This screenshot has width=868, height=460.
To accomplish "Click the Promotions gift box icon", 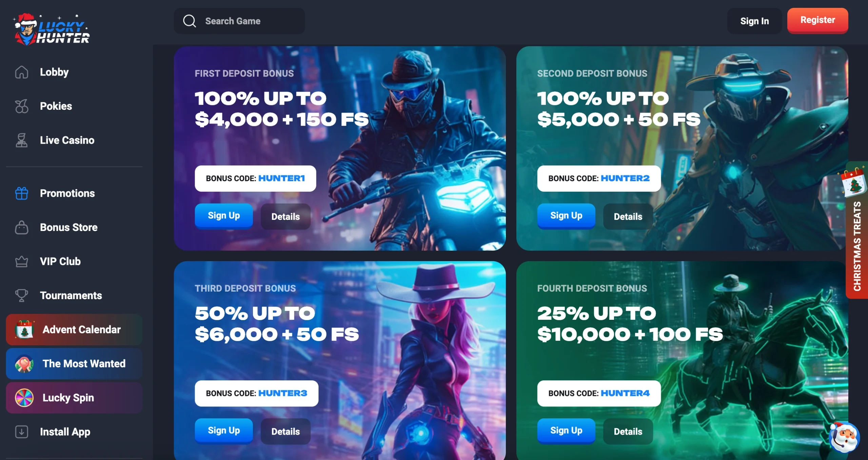I will pyautogui.click(x=21, y=193).
